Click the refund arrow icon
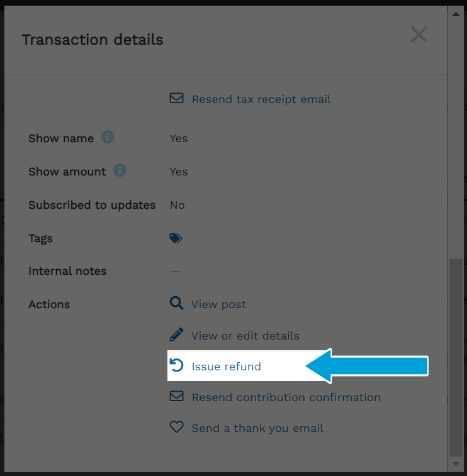 tap(176, 365)
